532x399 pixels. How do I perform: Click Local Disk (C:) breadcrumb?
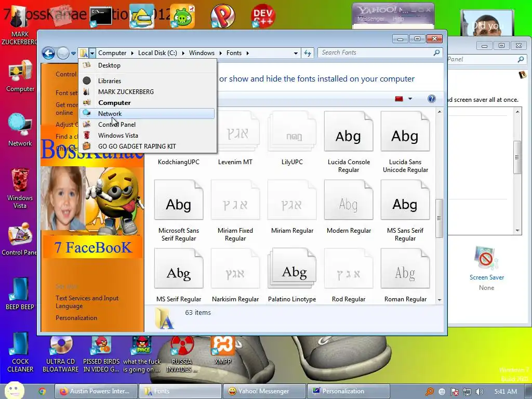coord(157,53)
